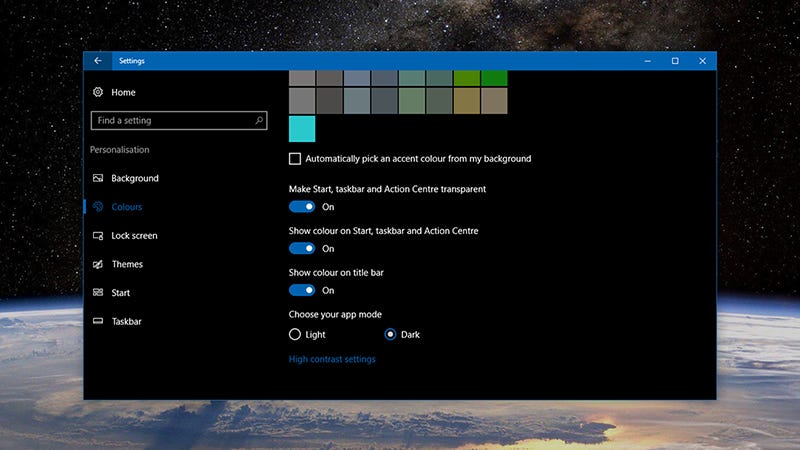Click the Colours palette icon

98,207
